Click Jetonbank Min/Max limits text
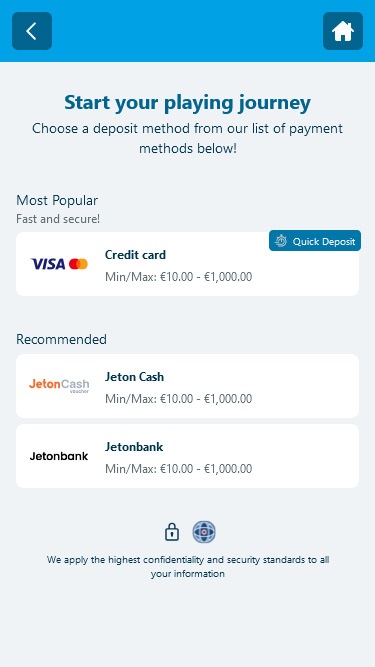Viewport: 375px width, 667px height. click(x=179, y=469)
